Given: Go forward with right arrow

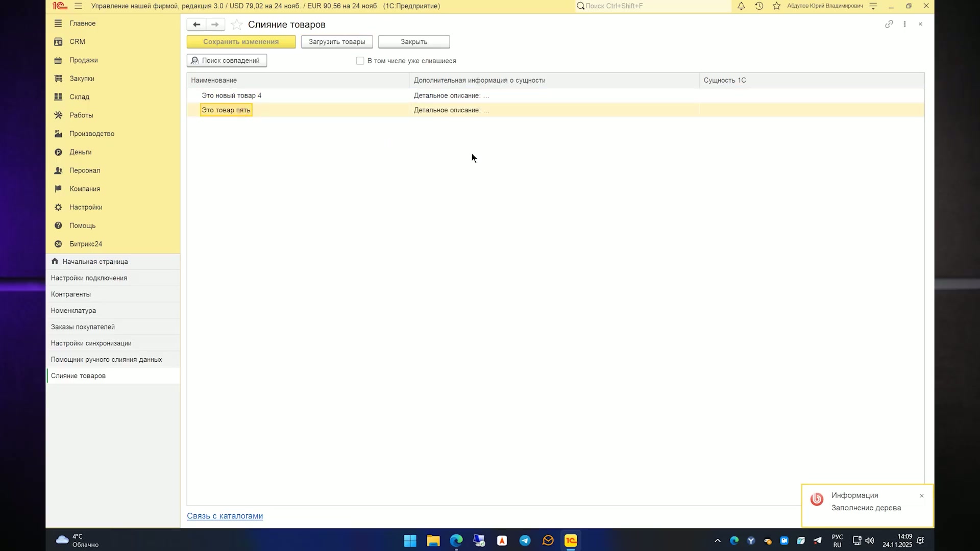Looking at the screenshot, I should coord(215,24).
